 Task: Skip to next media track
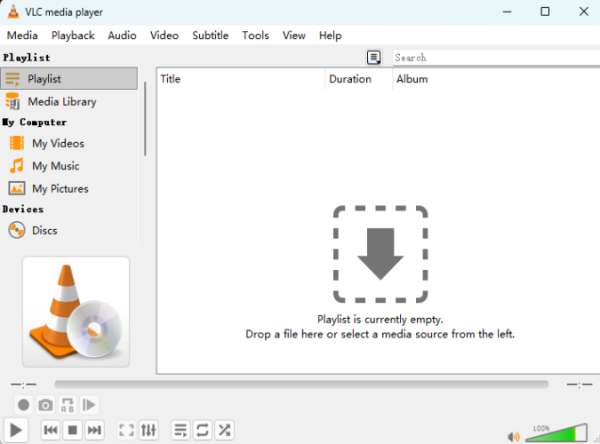coord(94,430)
